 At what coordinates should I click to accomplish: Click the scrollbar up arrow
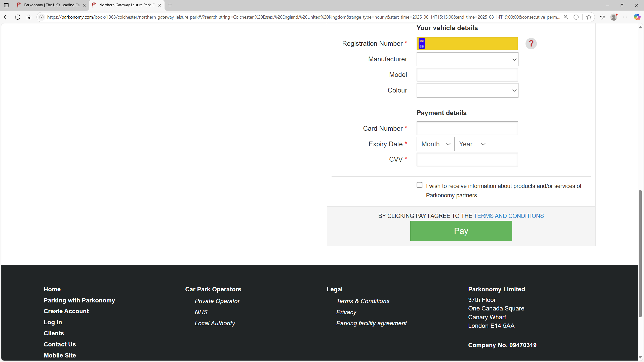[640, 27]
